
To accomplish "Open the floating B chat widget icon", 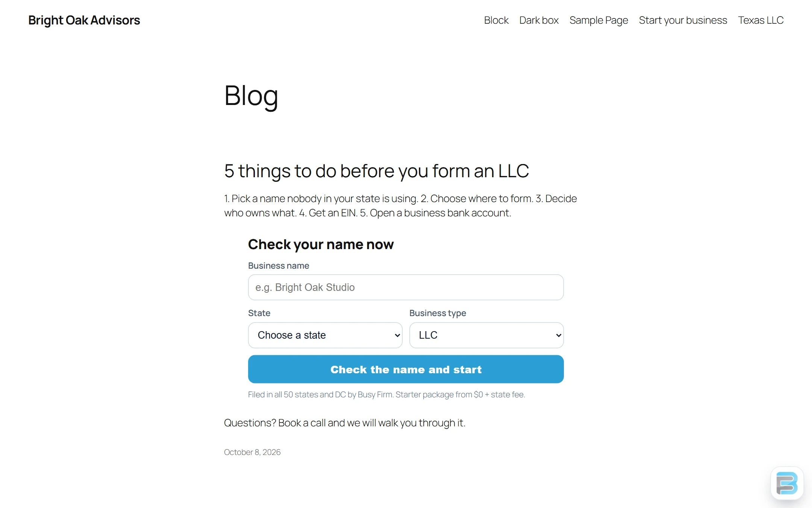I will click(787, 483).
